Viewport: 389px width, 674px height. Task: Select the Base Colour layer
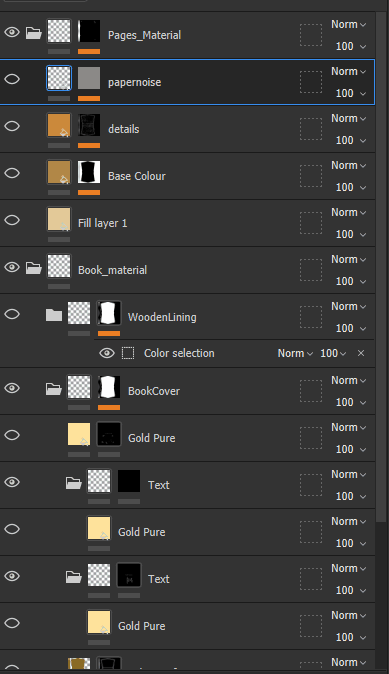pos(187,176)
